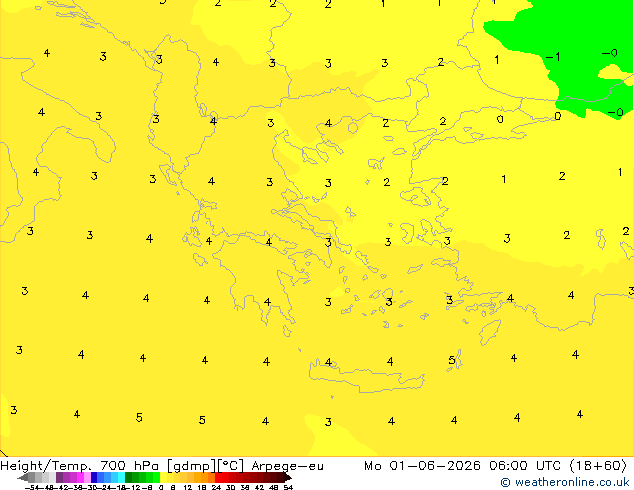Click the "54" legend scale label
Viewport: 634px width, 490px height.
[x=288, y=487]
